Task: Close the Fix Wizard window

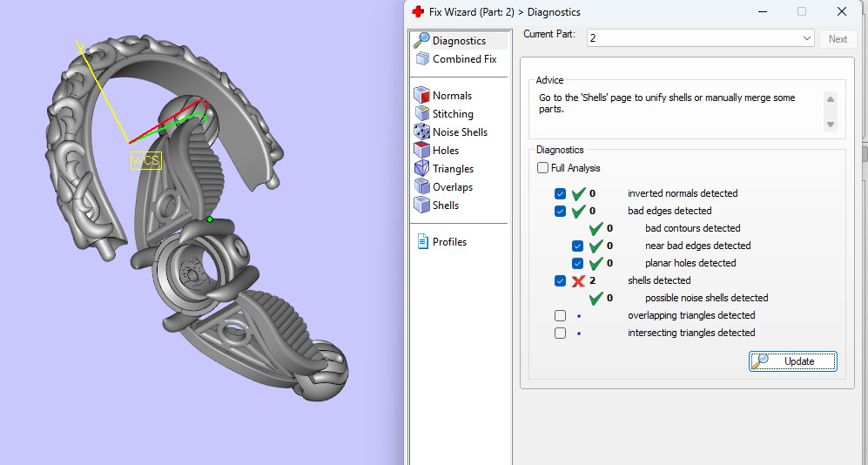Action: 841,11
